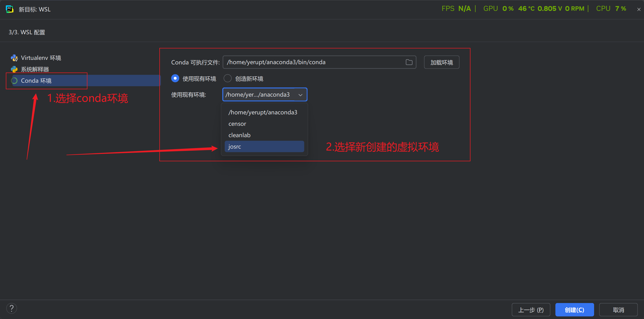Collapse the existing environment dropdown arrow
Image resolution: width=644 pixels, height=319 pixels.
300,95
